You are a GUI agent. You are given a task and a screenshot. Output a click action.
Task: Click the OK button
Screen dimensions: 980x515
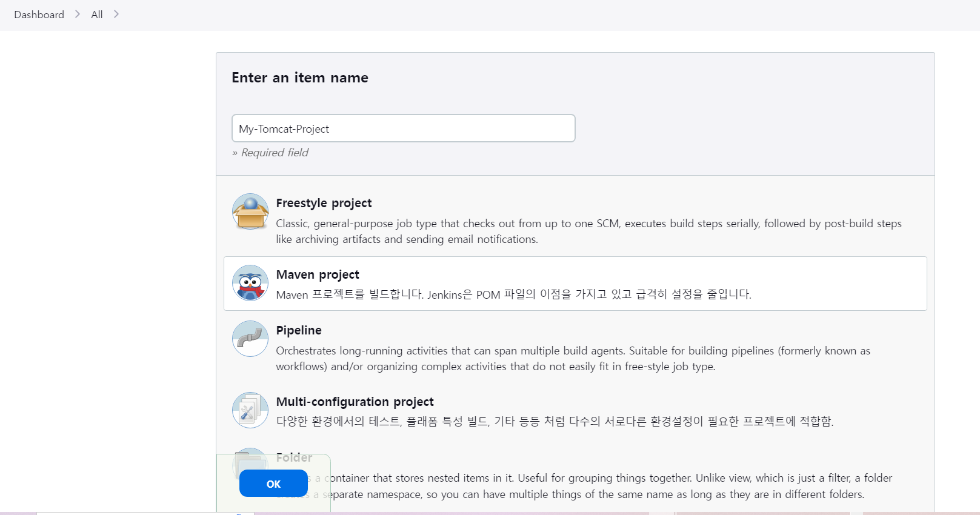[x=273, y=483]
